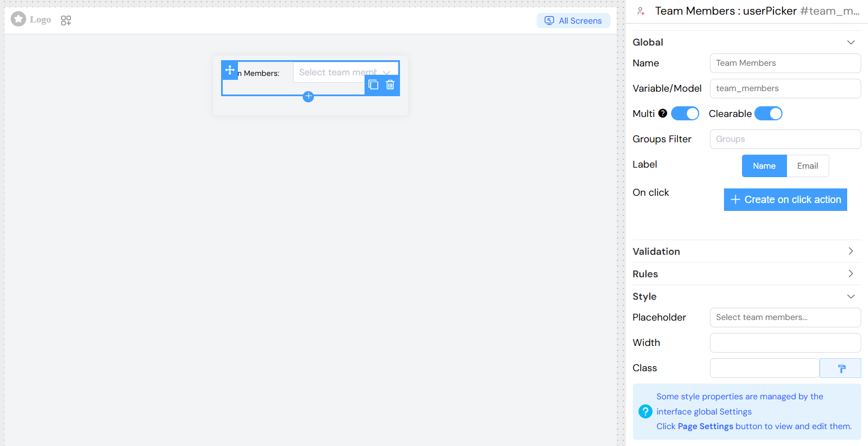Delete the Team Members widget using the trash icon
This screenshot has height=446, width=868.
pyautogui.click(x=390, y=84)
